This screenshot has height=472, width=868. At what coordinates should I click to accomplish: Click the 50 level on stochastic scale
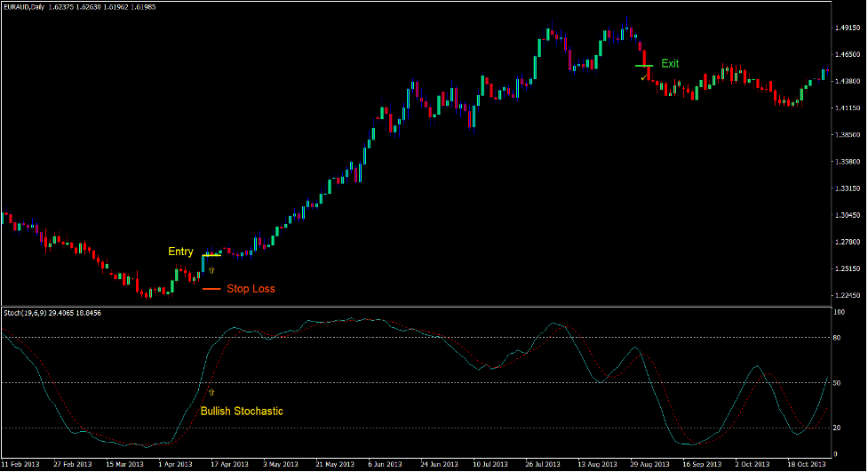pos(839,382)
